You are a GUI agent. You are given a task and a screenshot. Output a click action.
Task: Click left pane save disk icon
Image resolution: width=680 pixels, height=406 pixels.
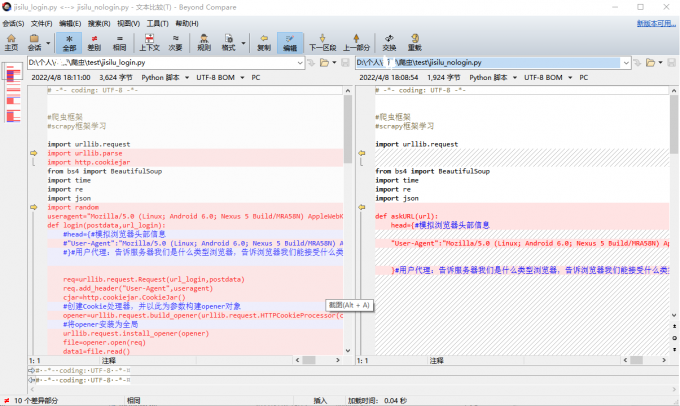(x=345, y=63)
